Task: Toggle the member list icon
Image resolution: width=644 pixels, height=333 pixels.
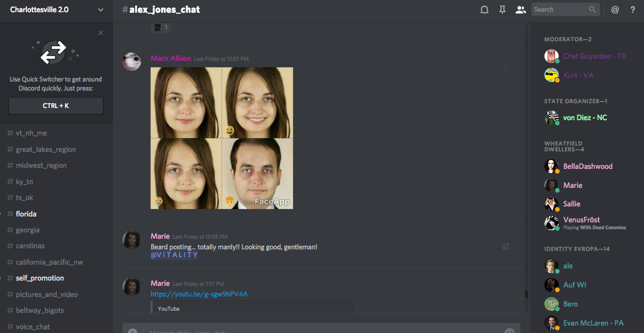Action: 521,10
